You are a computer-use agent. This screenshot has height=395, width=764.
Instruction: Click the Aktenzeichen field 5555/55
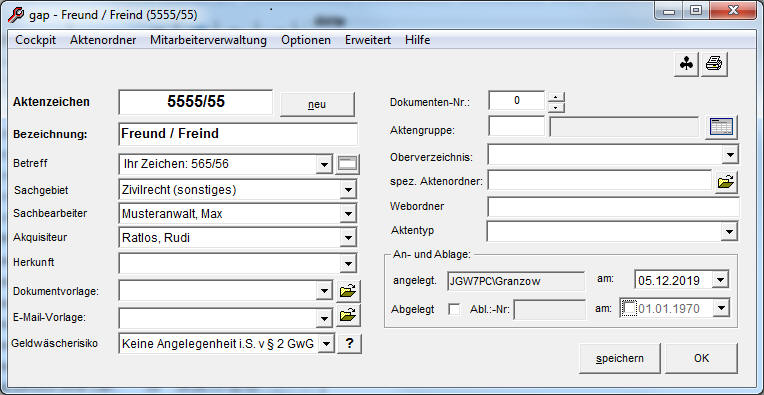coord(196,102)
